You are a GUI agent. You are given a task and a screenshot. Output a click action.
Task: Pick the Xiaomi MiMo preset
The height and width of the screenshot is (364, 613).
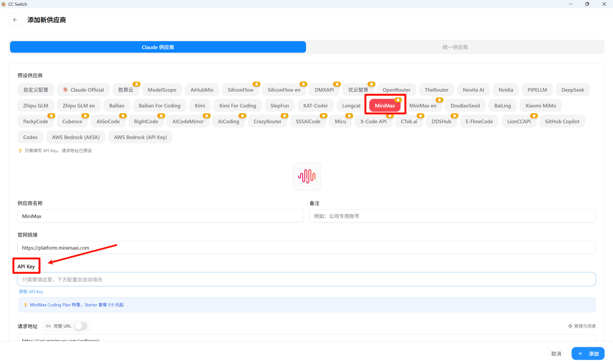click(541, 106)
